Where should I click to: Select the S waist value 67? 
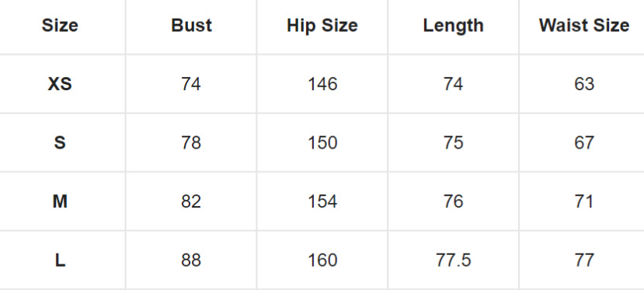(x=584, y=143)
